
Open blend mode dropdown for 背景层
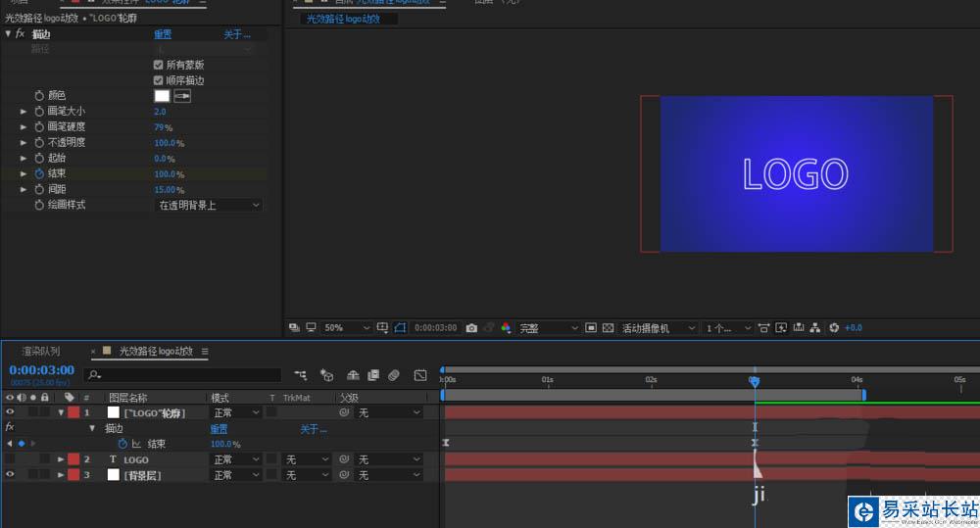(x=235, y=475)
